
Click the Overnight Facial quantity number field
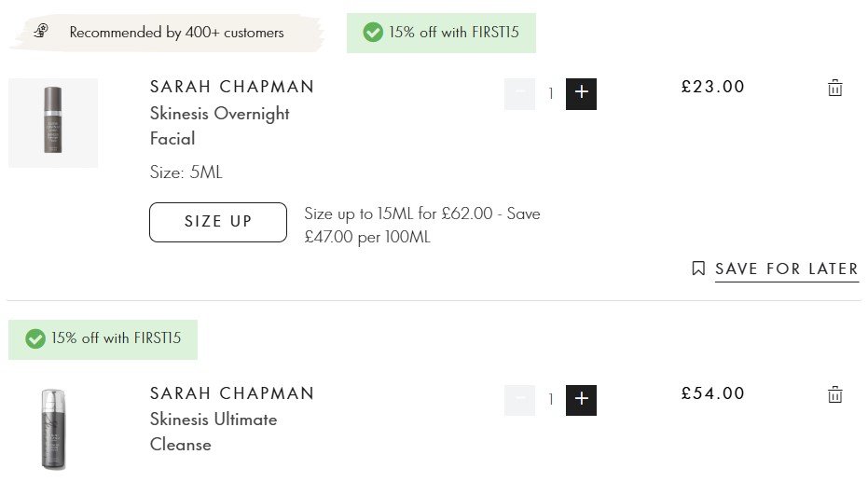coord(551,93)
